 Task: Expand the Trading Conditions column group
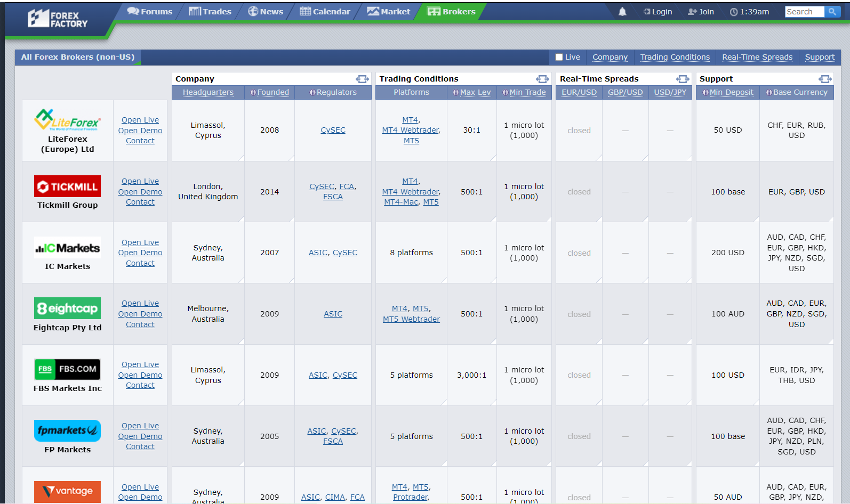click(543, 79)
